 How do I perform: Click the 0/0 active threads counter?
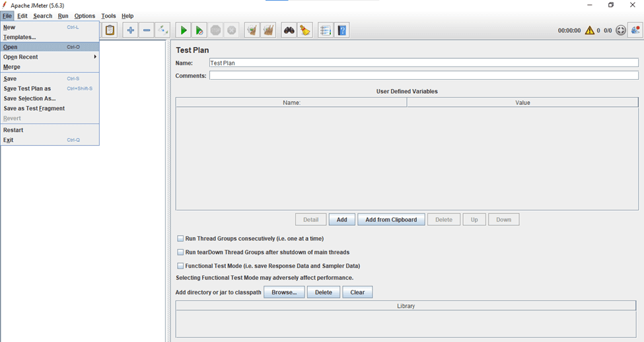pyautogui.click(x=608, y=30)
